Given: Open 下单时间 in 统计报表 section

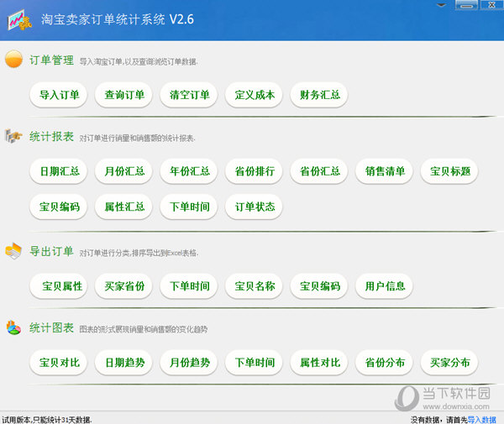Looking at the screenshot, I should tap(189, 207).
